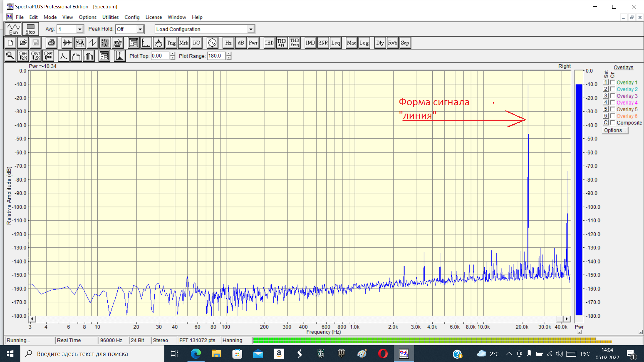Open the Peak Hold dropdown
This screenshot has width=644, height=362.
pos(140,29)
